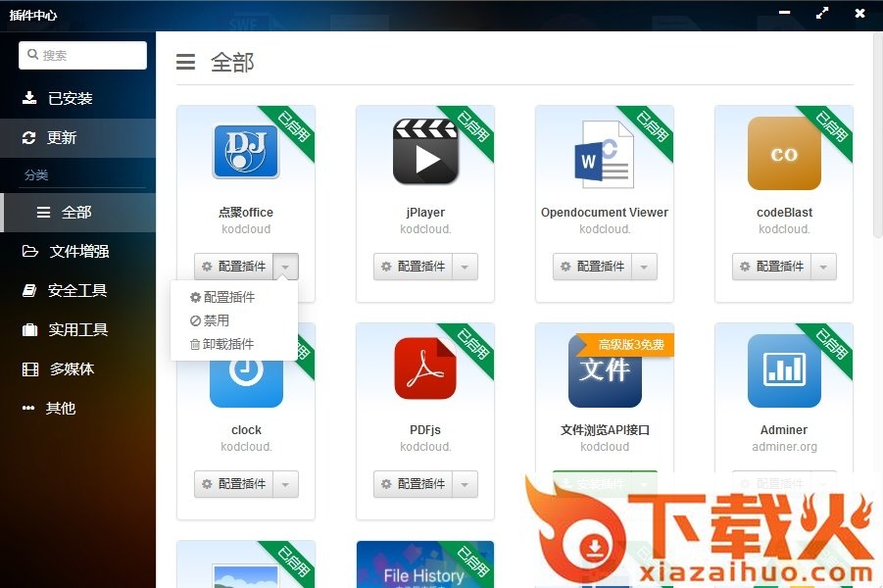Select the 全部 category in sidebar
The height and width of the screenshot is (588, 883).
[77, 213]
